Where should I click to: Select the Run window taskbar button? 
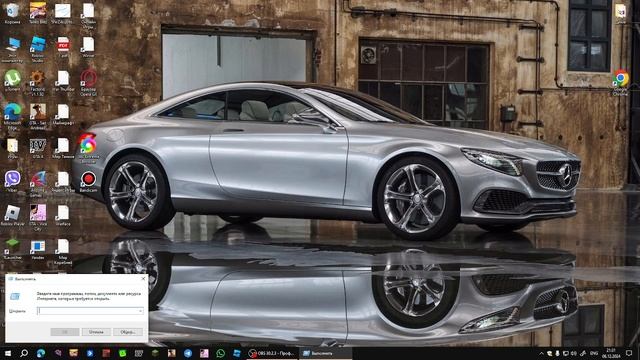coord(325,353)
